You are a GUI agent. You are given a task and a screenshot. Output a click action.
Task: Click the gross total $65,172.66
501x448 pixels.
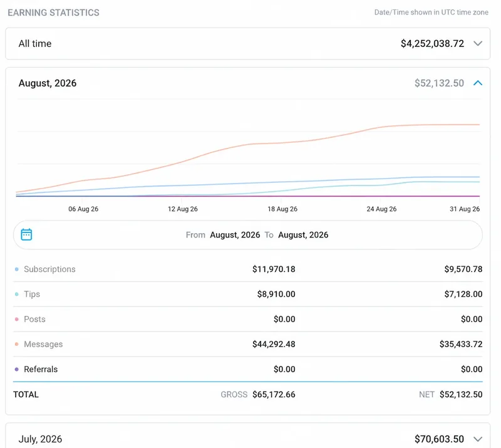pos(274,394)
